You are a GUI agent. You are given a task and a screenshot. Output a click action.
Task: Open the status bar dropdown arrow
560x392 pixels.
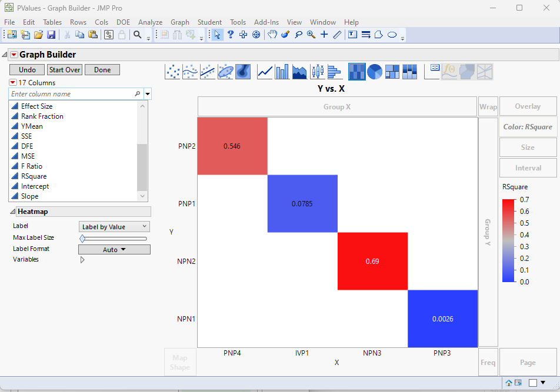pos(543,383)
